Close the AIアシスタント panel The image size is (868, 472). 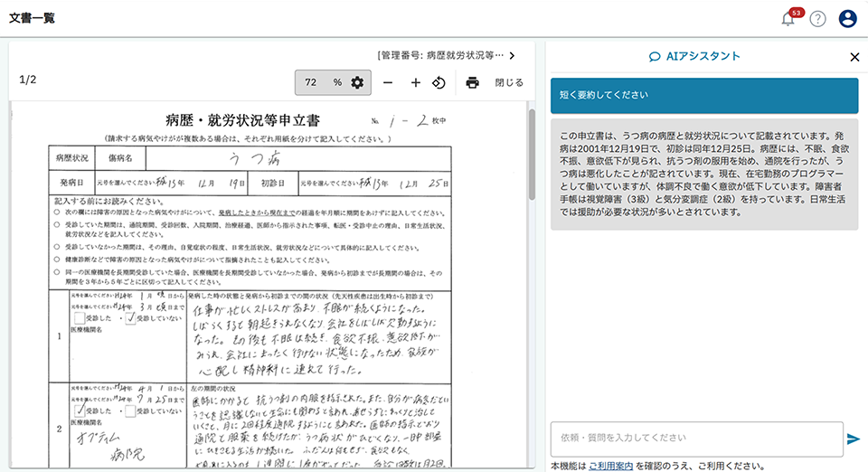[x=854, y=57]
